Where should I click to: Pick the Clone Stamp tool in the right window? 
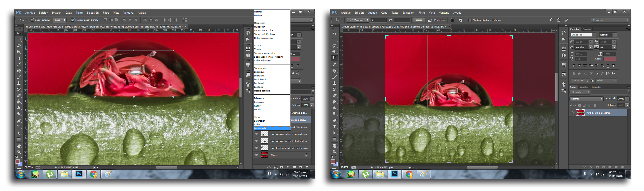click(334, 83)
